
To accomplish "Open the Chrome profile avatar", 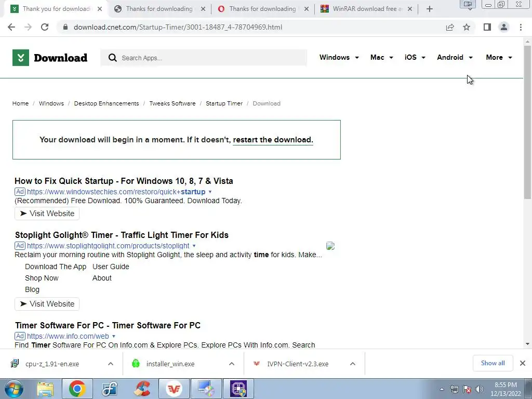I will pyautogui.click(x=504, y=27).
